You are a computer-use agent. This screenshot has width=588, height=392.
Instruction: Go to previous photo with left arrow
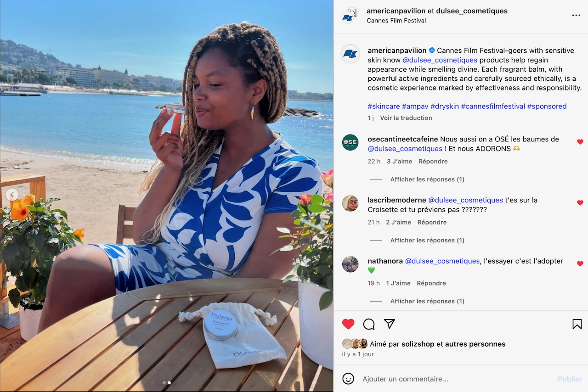[x=12, y=195]
